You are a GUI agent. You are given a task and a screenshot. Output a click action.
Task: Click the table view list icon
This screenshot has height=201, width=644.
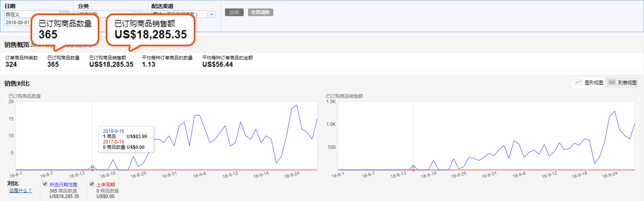point(612,83)
